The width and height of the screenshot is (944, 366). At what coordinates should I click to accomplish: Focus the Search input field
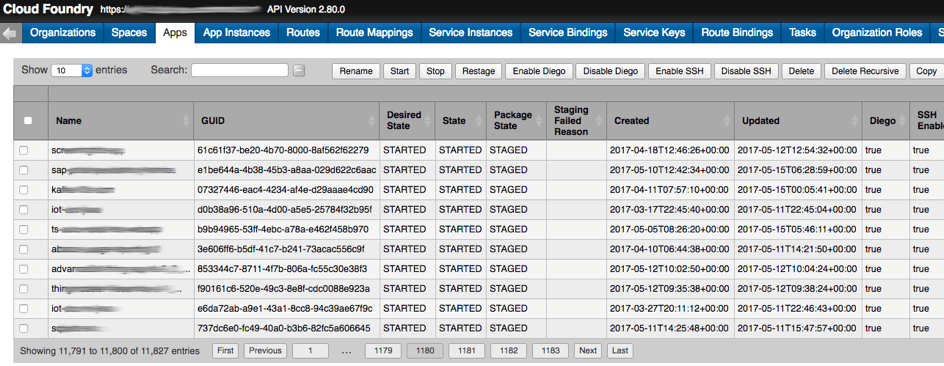(x=240, y=70)
